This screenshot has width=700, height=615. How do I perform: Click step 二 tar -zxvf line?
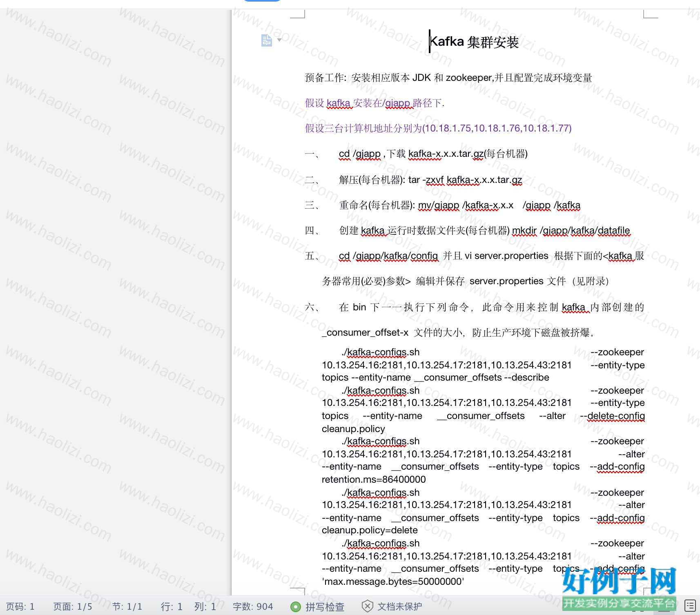[x=413, y=180]
